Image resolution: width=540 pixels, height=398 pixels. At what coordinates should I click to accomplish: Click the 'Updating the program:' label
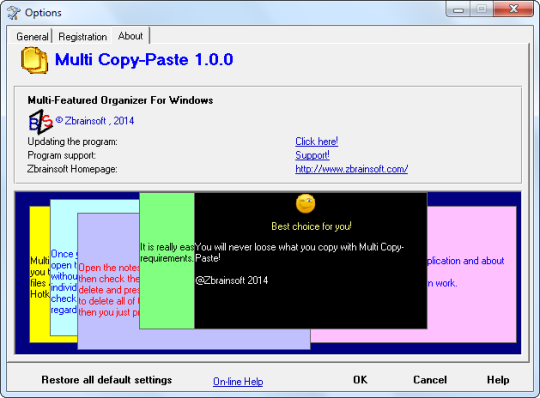click(72, 142)
